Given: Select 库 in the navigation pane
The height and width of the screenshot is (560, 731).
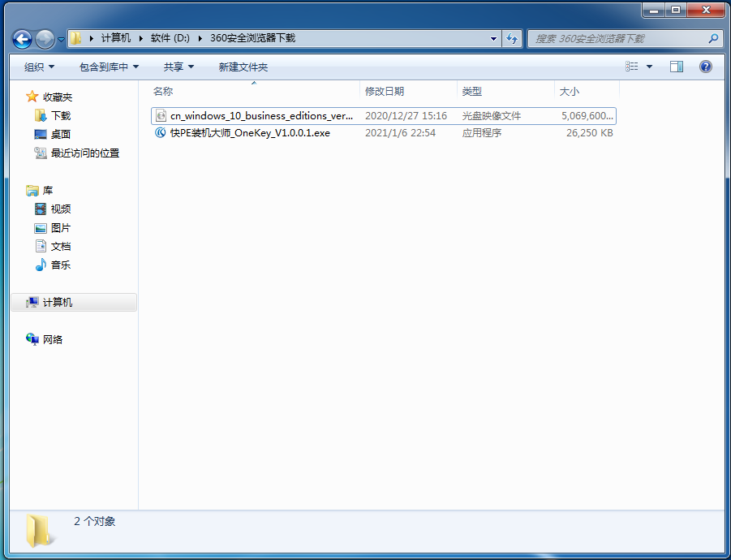Looking at the screenshot, I should point(48,190).
